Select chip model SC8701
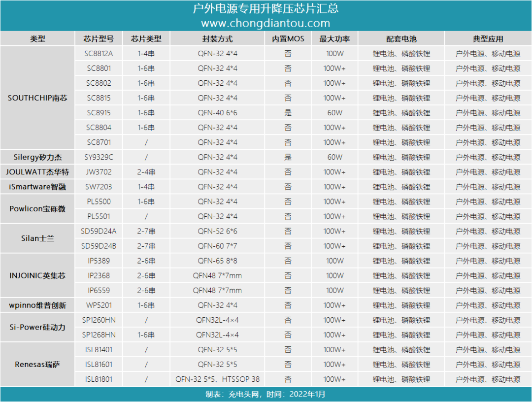 (x=99, y=142)
